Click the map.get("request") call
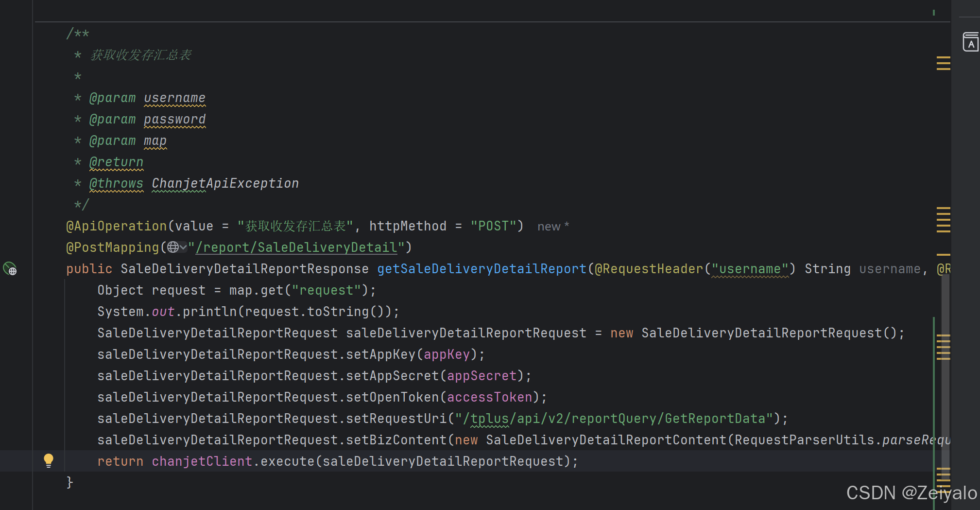 tap(299, 290)
